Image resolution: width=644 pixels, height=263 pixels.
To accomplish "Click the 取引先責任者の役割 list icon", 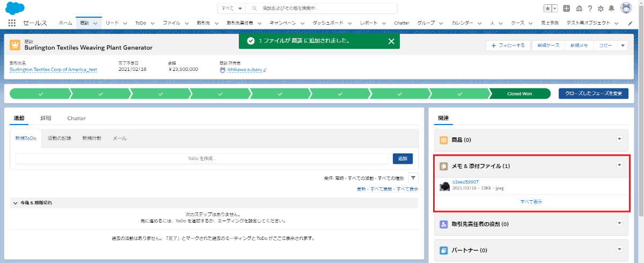I will (444, 224).
